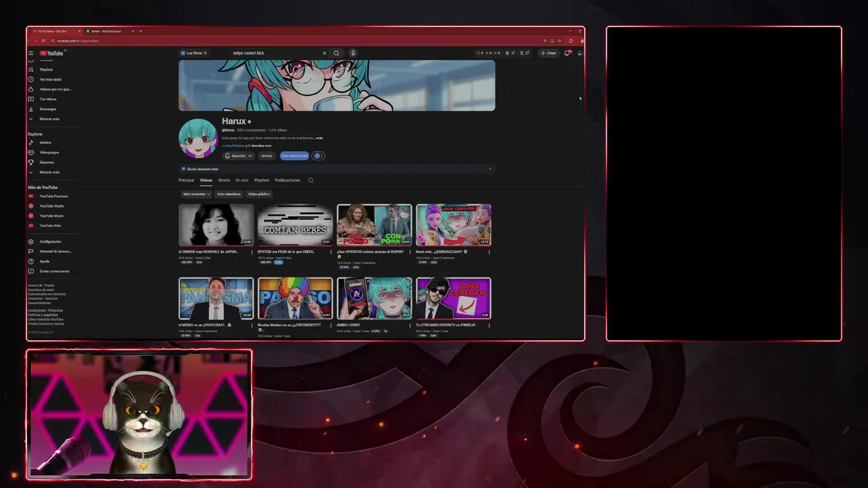Open Videojuegos under Explorar
The width and height of the screenshot is (868, 488).
pos(49,152)
